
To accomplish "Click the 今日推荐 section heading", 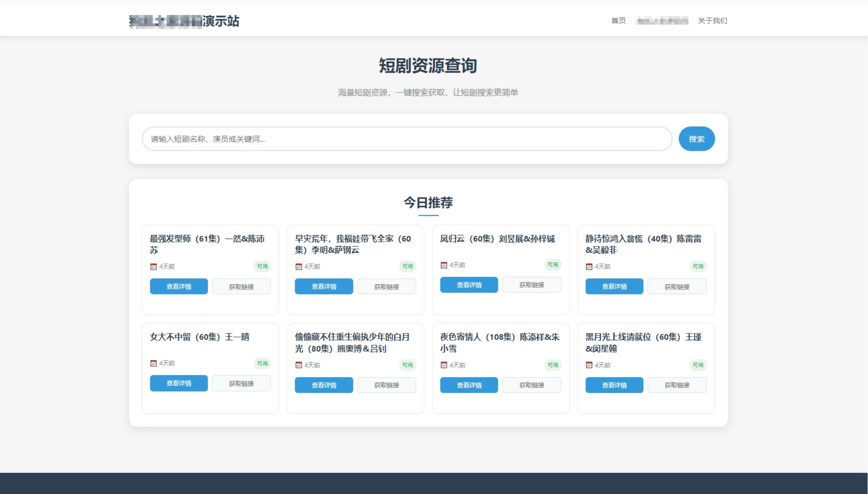I will tap(428, 203).
